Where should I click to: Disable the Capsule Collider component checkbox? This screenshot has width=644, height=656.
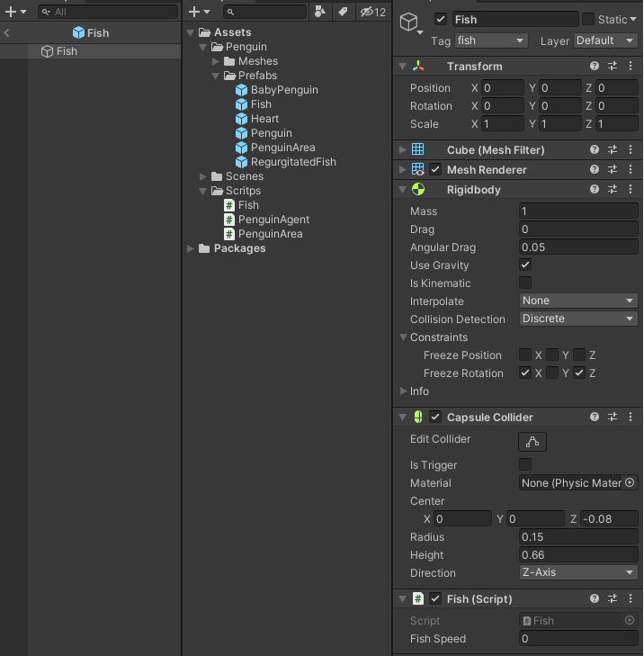[435, 417]
